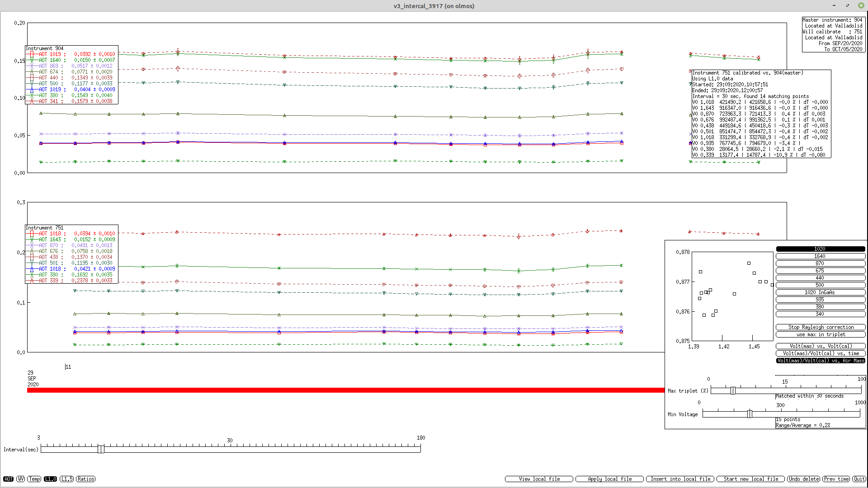Click the red timeline bar for 29 SEP
The width and height of the screenshot is (868, 488).
point(345,390)
